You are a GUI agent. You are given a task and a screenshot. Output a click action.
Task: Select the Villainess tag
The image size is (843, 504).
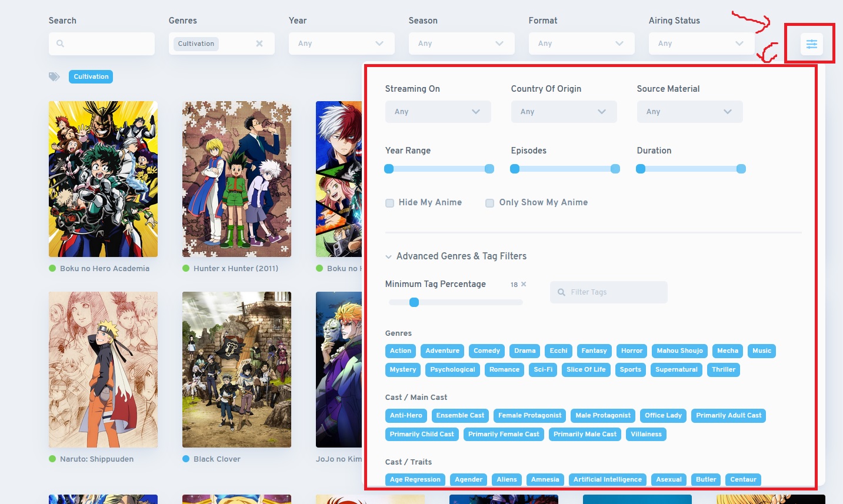(x=647, y=435)
